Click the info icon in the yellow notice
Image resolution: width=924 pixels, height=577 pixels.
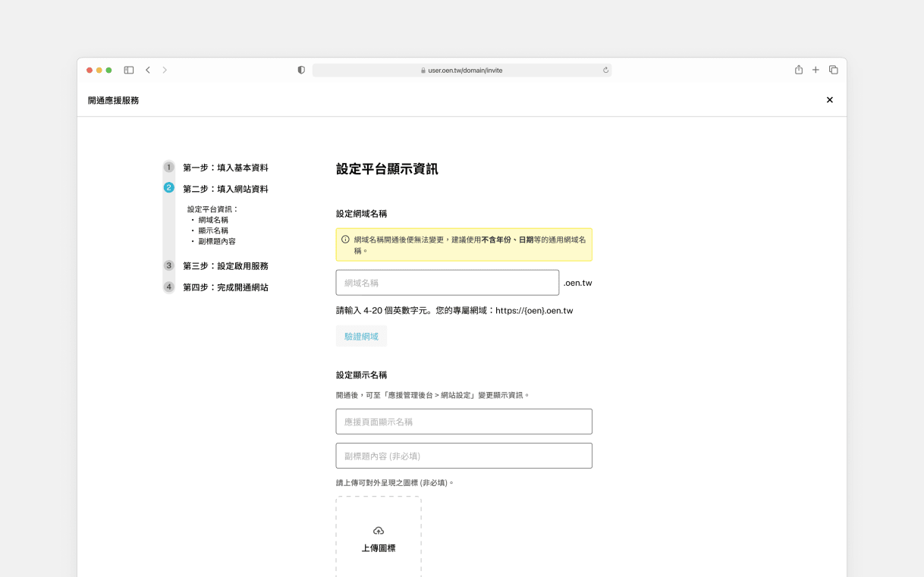(x=345, y=240)
